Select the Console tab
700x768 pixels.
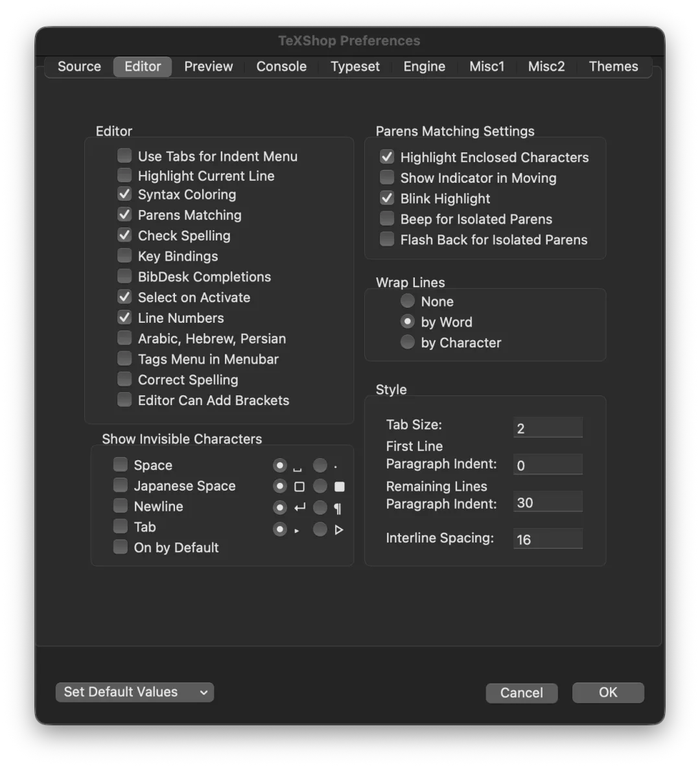pos(281,67)
